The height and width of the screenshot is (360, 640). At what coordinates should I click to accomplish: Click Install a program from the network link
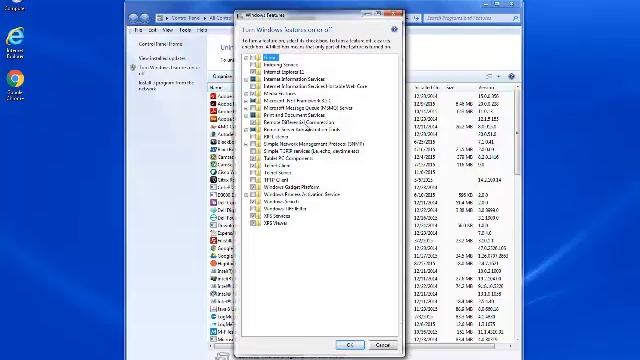pos(166,85)
